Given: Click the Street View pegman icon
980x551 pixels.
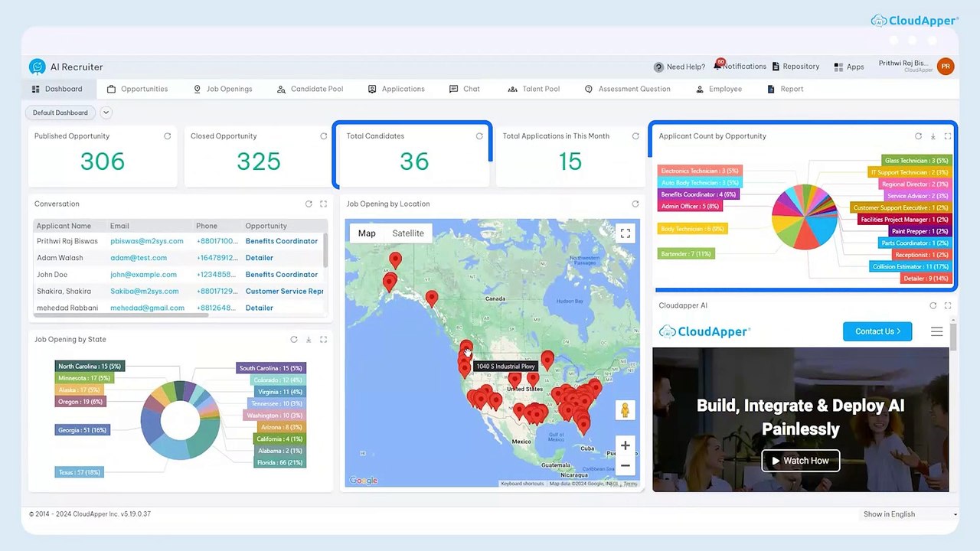Looking at the screenshot, I should coord(626,410).
